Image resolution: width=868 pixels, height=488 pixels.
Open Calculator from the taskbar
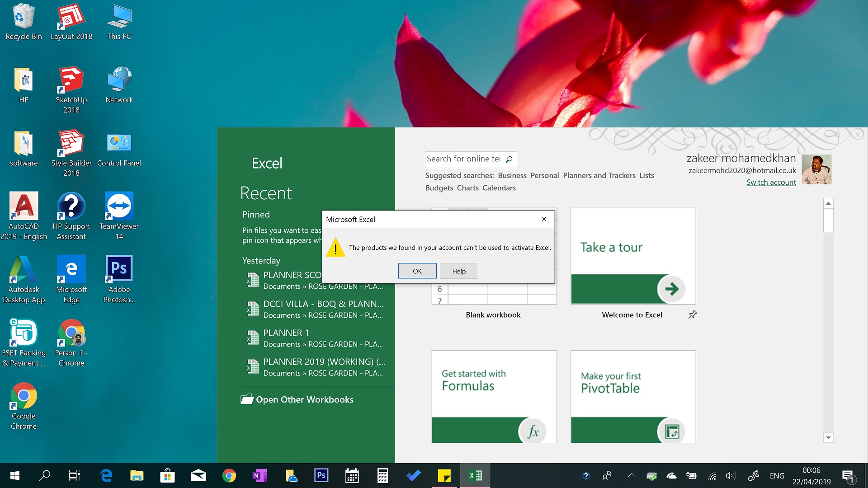click(382, 475)
